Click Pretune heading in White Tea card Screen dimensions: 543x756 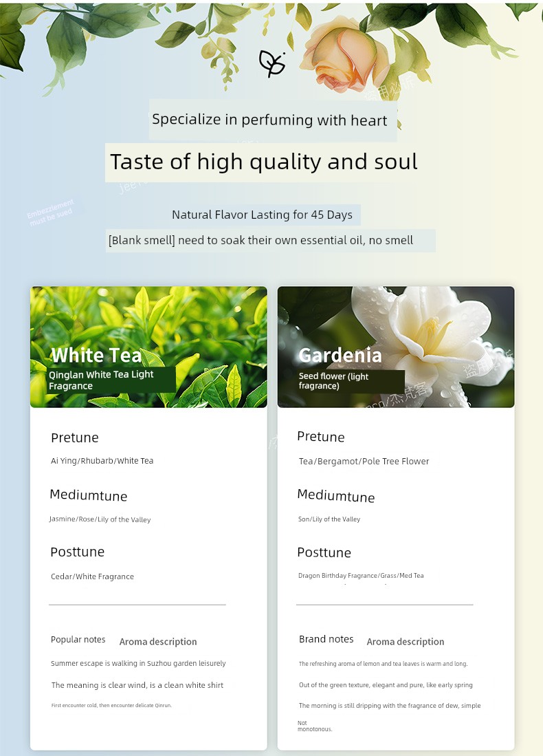pyautogui.click(x=75, y=438)
